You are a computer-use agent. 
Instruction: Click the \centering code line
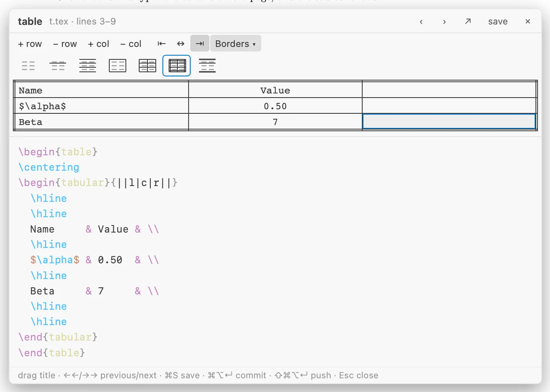[x=49, y=167]
